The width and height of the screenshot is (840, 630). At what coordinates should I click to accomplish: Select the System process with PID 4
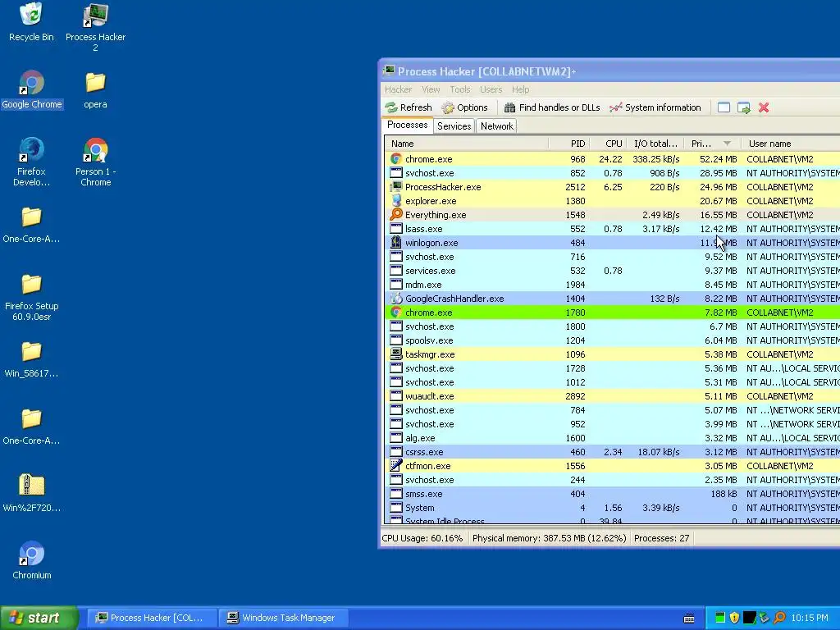point(612,507)
